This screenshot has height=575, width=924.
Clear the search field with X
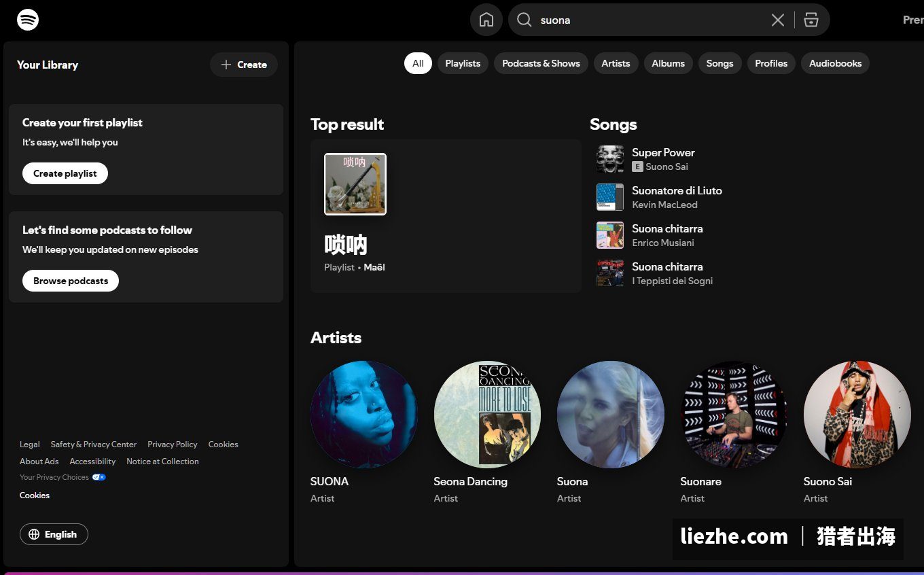click(778, 20)
